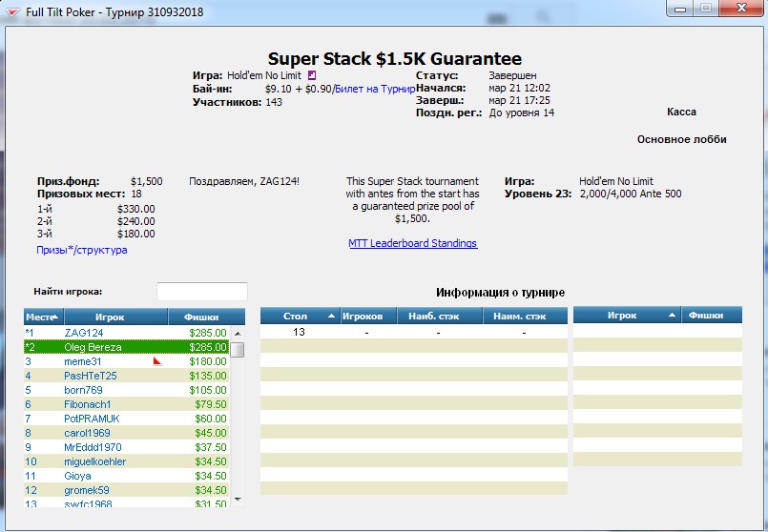
Task: Click the player list scrollbar thumb
Action: pyautogui.click(x=238, y=350)
